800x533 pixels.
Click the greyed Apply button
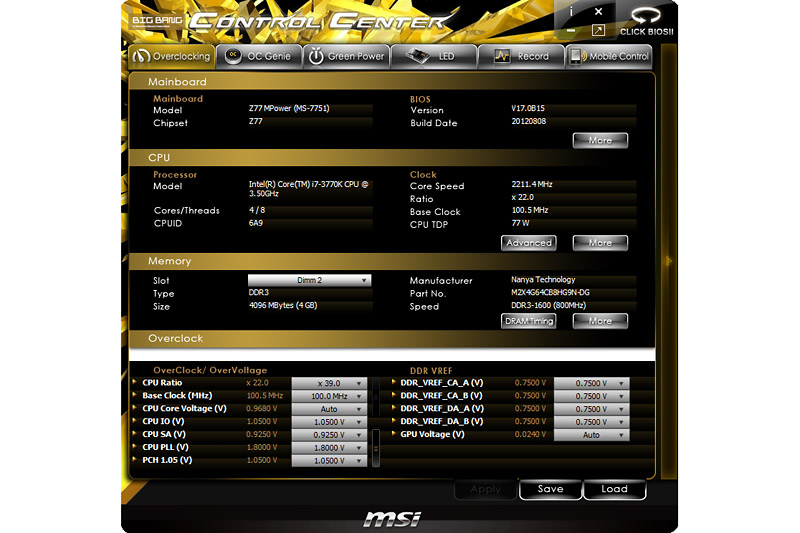coord(485,489)
